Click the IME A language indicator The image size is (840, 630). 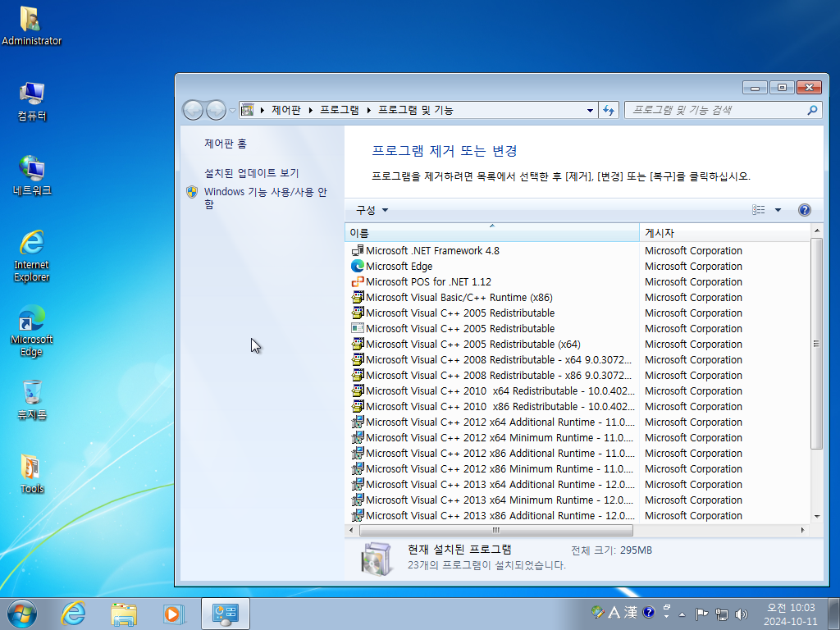pyautogui.click(x=614, y=612)
